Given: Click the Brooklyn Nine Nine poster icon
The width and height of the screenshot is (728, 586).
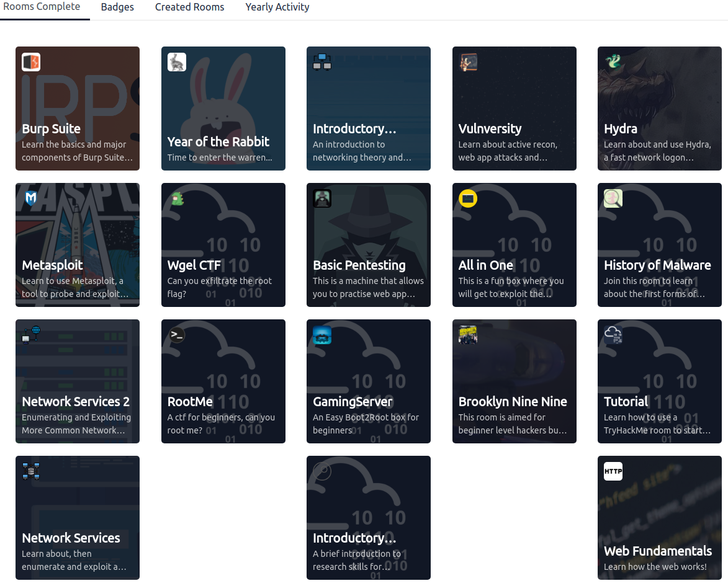Looking at the screenshot, I should (x=468, y=335).
